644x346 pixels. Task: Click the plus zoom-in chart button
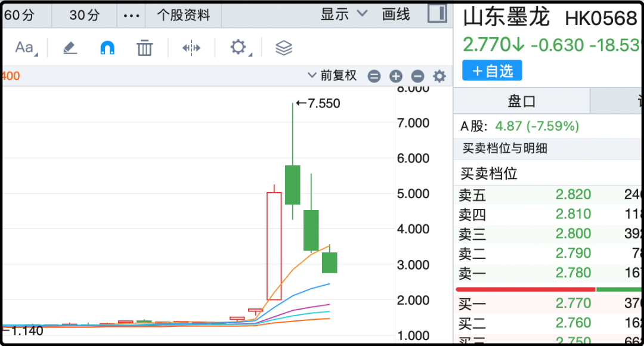click(x=396, y=76)
